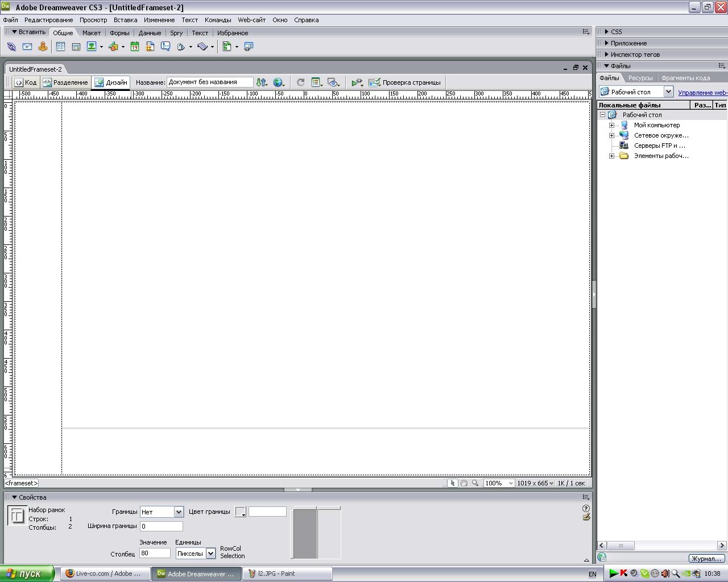
Task: Click the Hyperlink insert icon
Action: [11, 47]
